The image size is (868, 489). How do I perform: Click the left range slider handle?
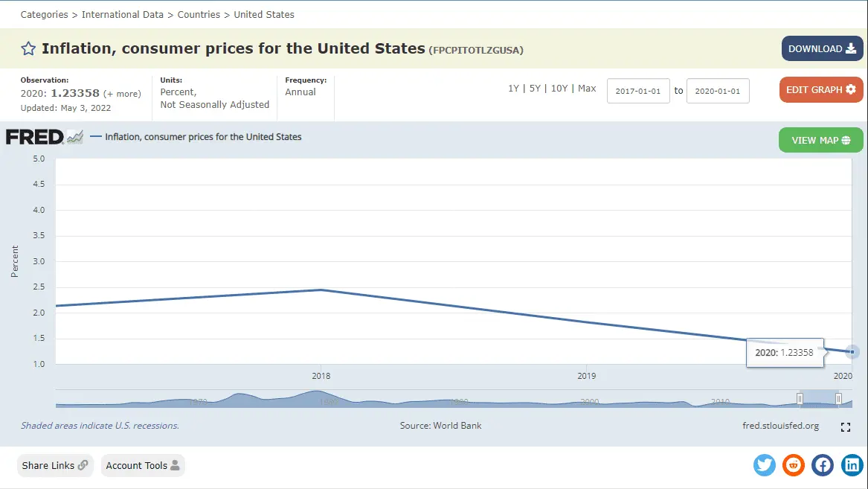point(800,399)
